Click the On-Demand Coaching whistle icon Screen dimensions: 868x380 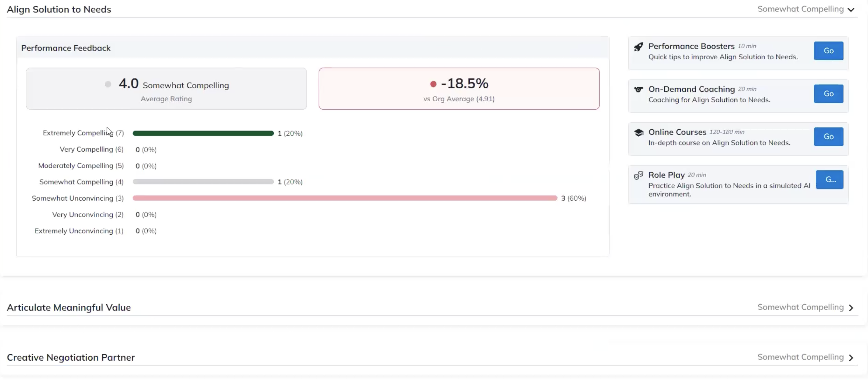coord(638,89)
